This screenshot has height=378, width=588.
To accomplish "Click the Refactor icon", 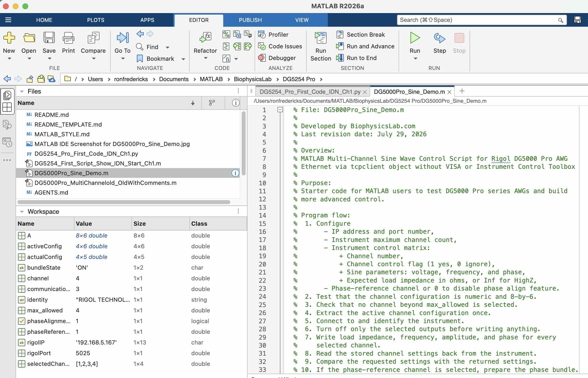I will tap(205, 38).
